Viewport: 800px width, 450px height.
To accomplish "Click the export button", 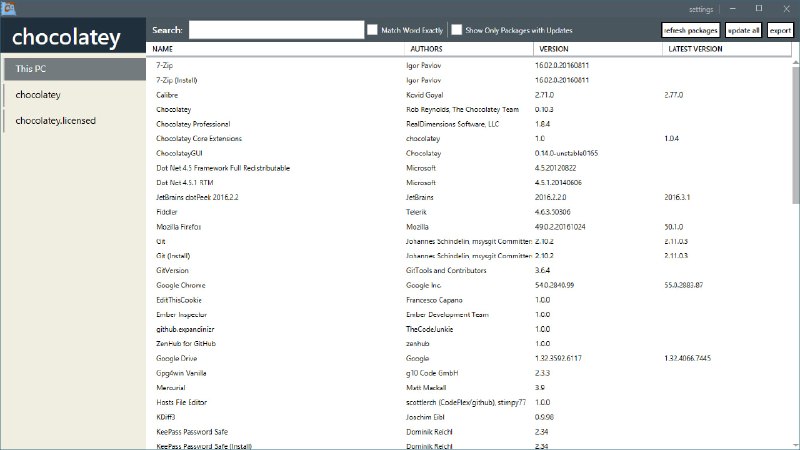I will 780,30.
